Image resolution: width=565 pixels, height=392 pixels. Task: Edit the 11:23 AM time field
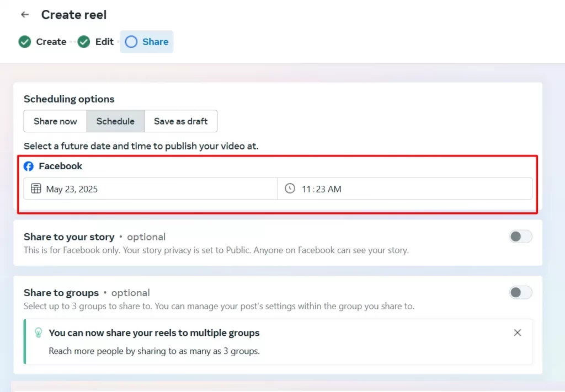pyautogui.click(x=405, y=189)
